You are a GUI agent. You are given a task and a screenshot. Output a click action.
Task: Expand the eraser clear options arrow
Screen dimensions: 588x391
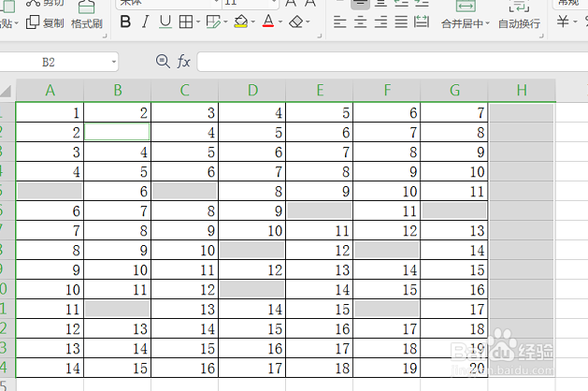click(308, 22)
